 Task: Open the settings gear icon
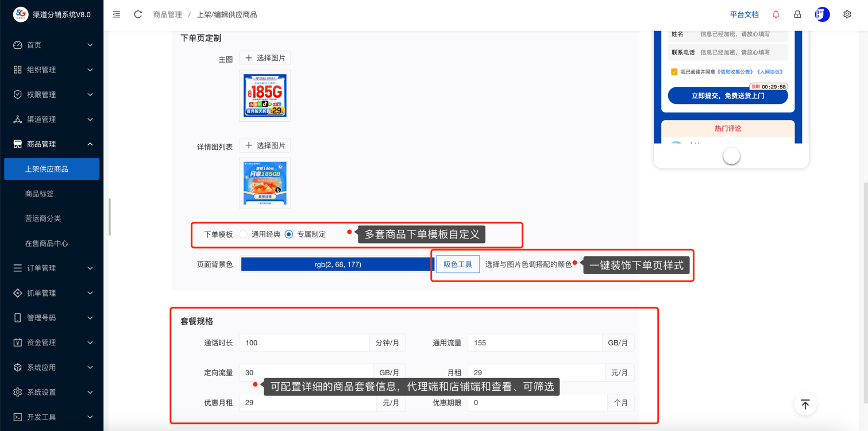[x=847, y=14]
